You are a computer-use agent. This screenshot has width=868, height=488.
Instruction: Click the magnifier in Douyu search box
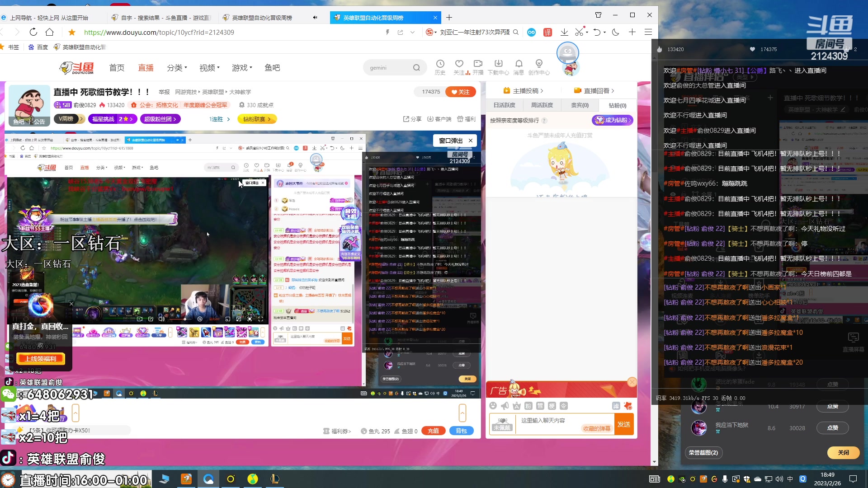point(416,68)
